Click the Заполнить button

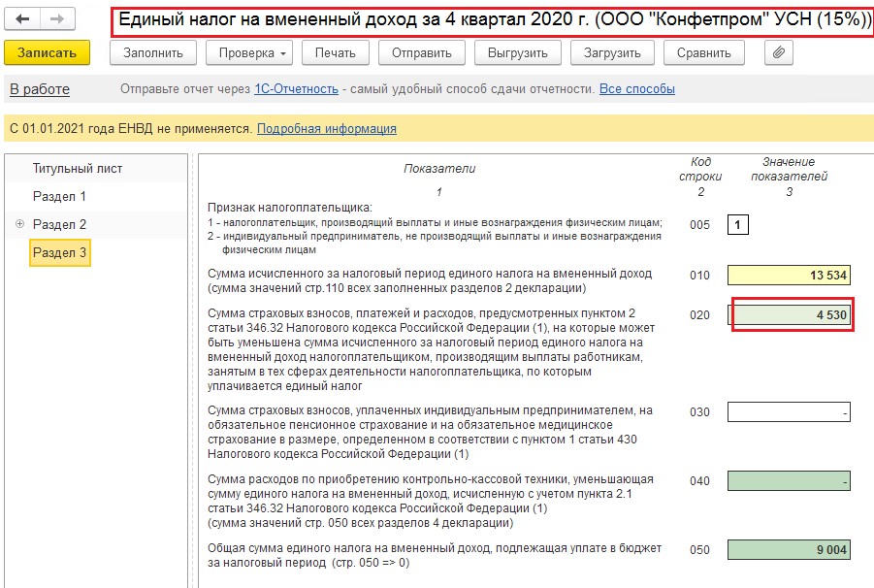click(152, 53)
